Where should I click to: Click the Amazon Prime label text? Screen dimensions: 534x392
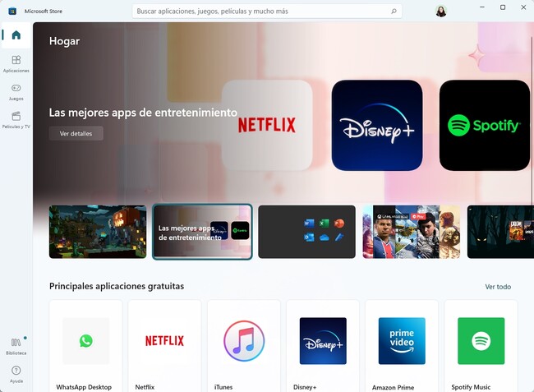(393, 388)
